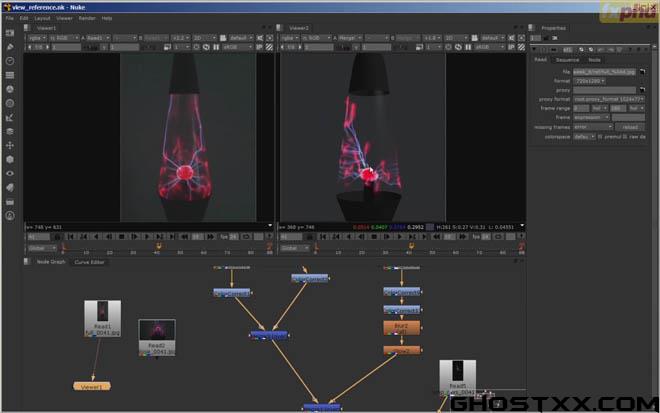
Task: Open the Time nodes clock icon
Action: [x=10, y=61]
